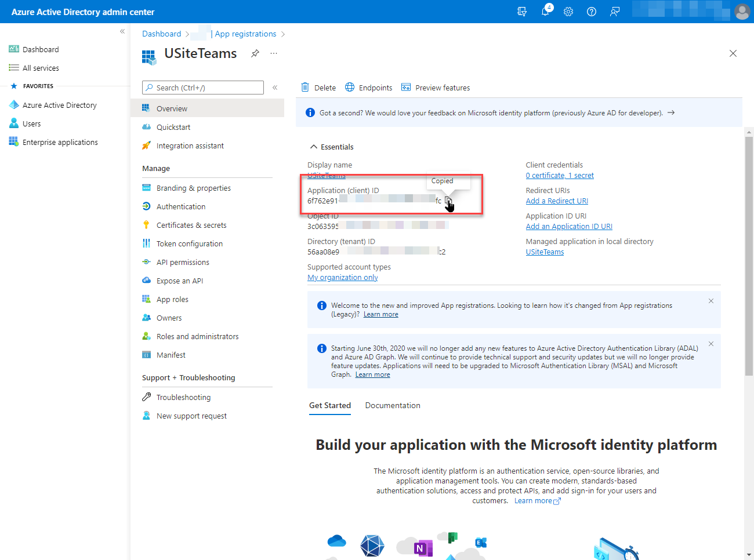This screenshot has height=560, width=754.
Task: Click the Delete toolbar button
Action: (x=318, y=88)
